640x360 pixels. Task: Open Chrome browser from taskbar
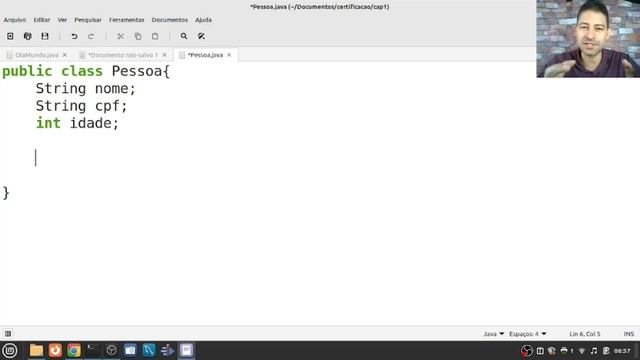coord(74,350)
